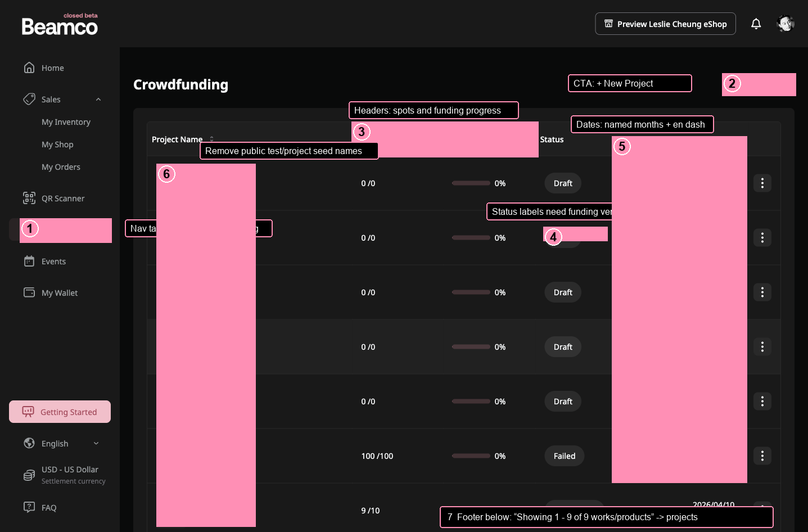Collapse the Sales menu chevron
Screen dimensions: 808x532
pyautogui.click(x=98, y=100)
